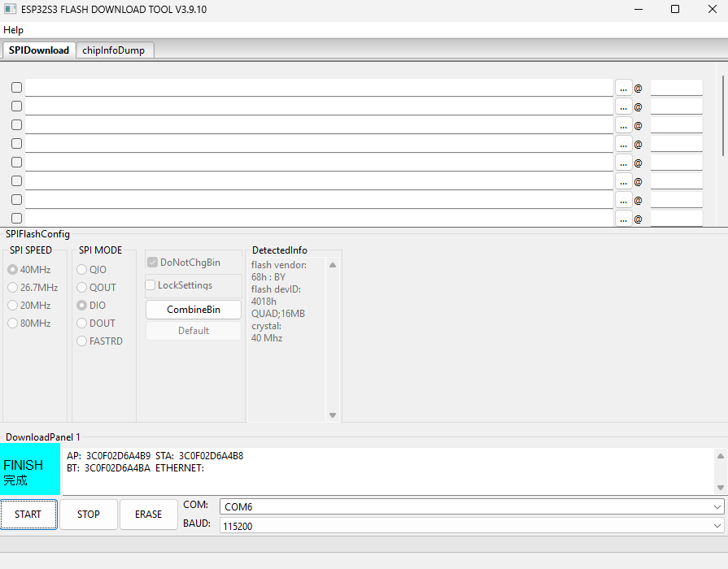Viewport: 728px width, 569px height.
Task: Tick the fifth firmware file row checkbox
Action: point(17,162)
